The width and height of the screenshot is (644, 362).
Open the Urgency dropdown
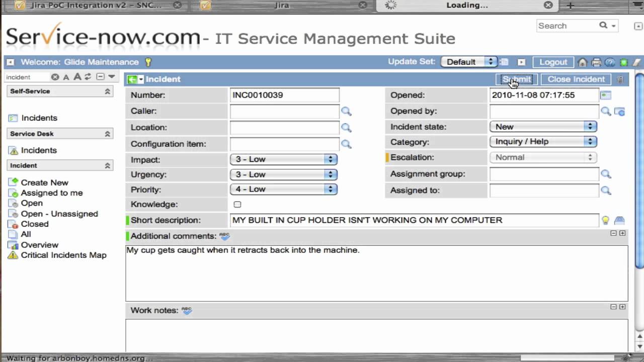click(284, 174)
